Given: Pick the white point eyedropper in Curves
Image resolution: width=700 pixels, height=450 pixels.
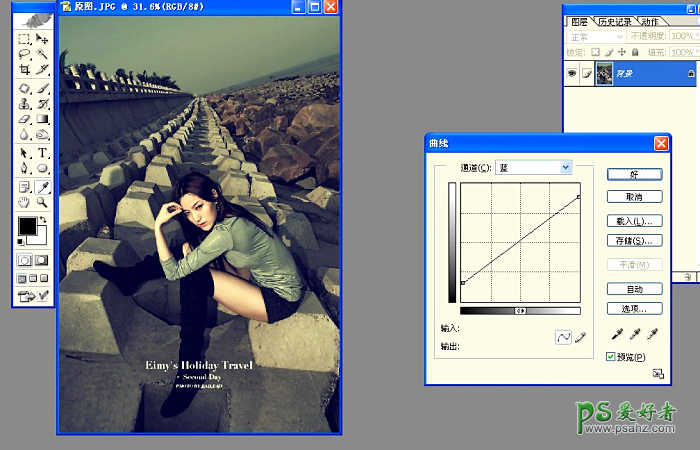Looking at the screenshot, I should tap(652, 334).
